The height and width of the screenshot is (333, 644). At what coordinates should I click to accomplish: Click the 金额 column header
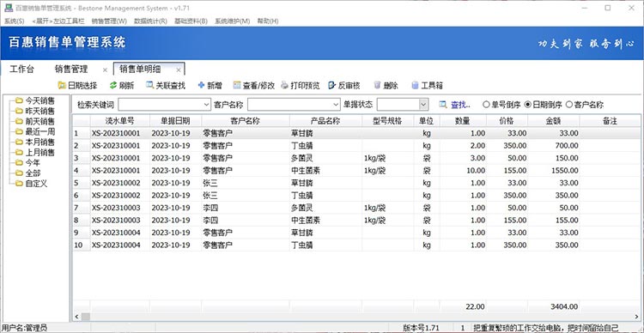pos(554,121)
